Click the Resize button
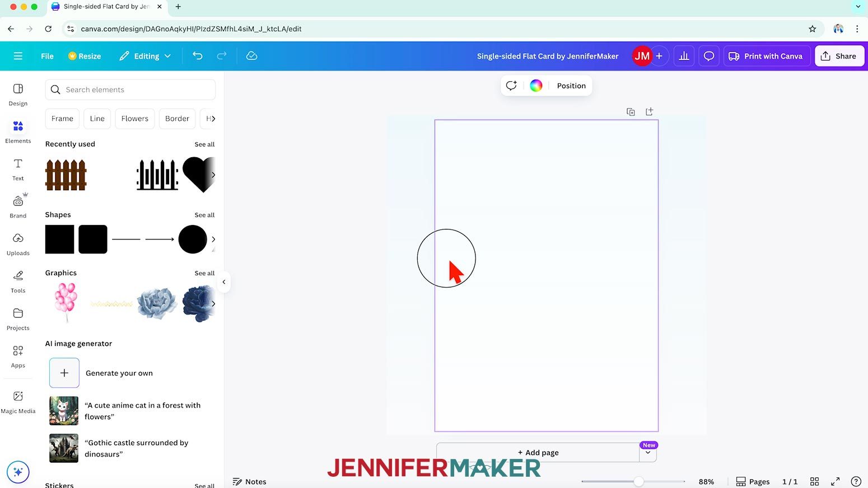This screenshot has height=488, width=868. tap(85, 56)
